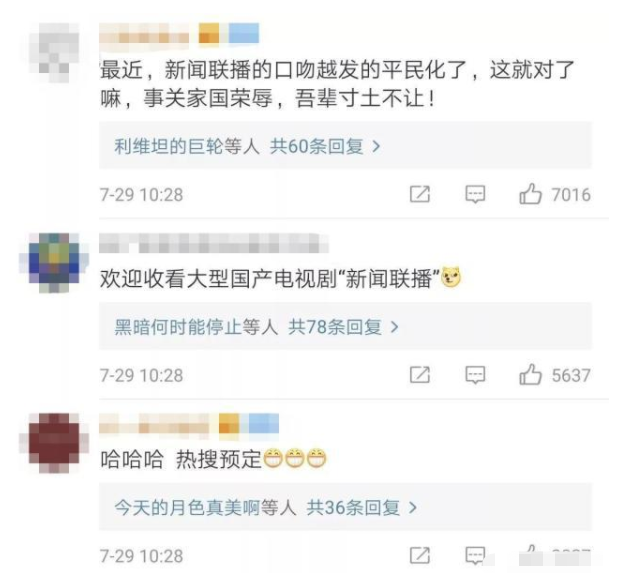This screenshot has width=620, height=573.
Task: Reply to the 热搜预定 comment via bubble icon
Action: [x=475, y=556]
